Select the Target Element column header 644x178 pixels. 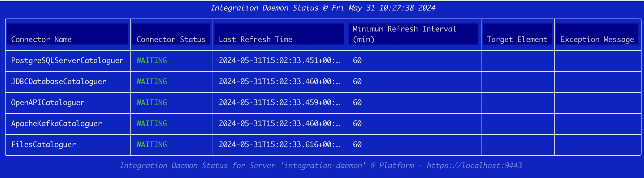click(x=517, y=40)
